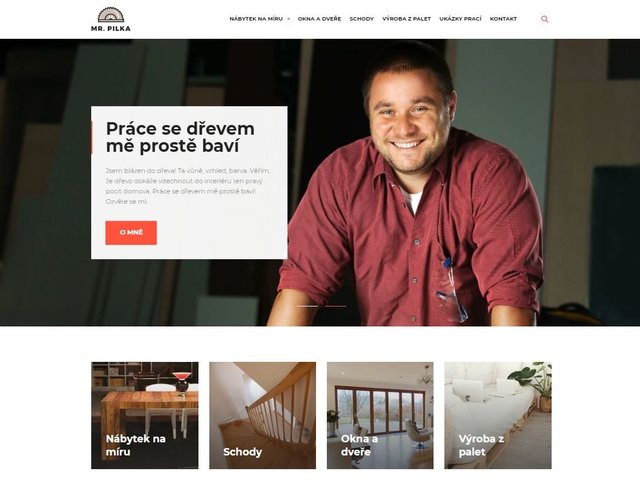Open the Nábytek na míru table thumbnail
This screenshot has width=640, height=480.
click(x=145, y=415)
